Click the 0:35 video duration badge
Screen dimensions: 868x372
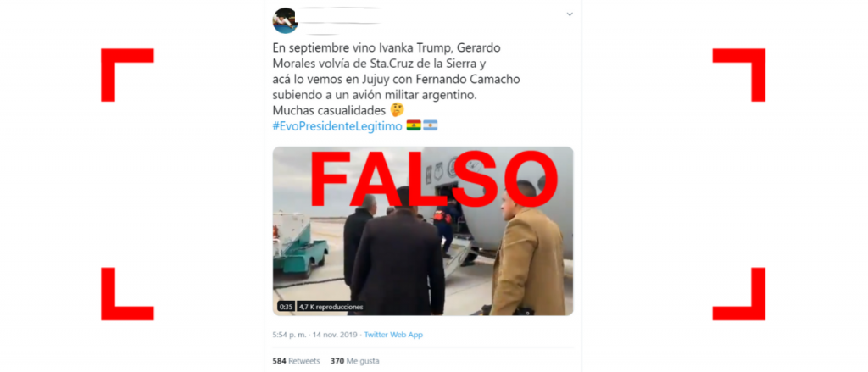point(286,306)
